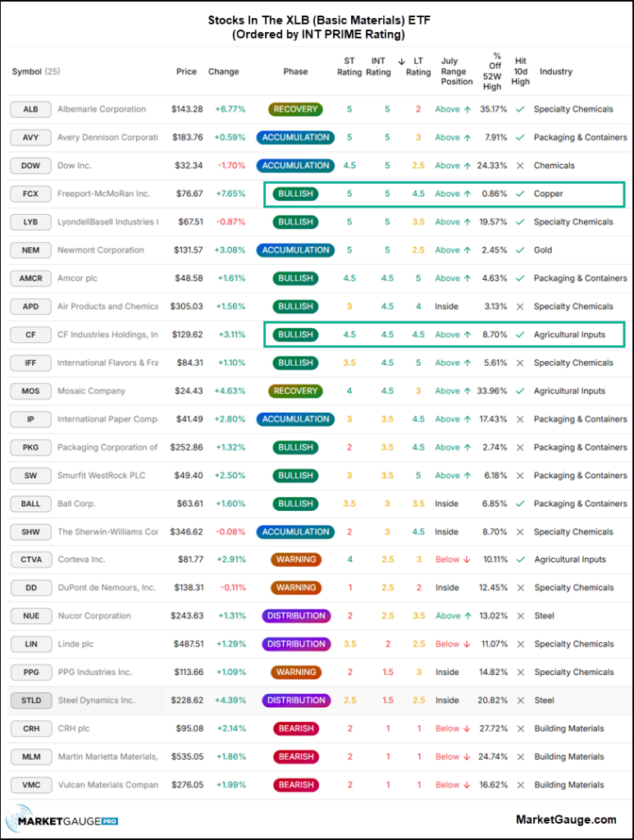Click the Copper industry cell
This screenshot has width=634, height=840.
(549, 194)
